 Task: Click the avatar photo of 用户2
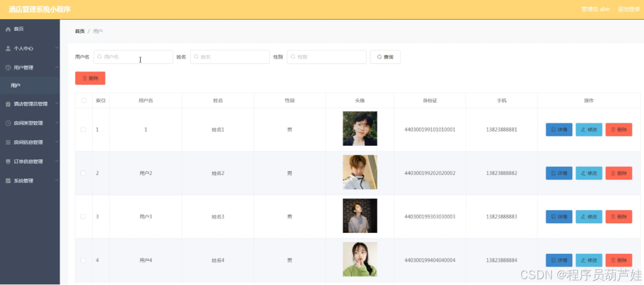360,172
